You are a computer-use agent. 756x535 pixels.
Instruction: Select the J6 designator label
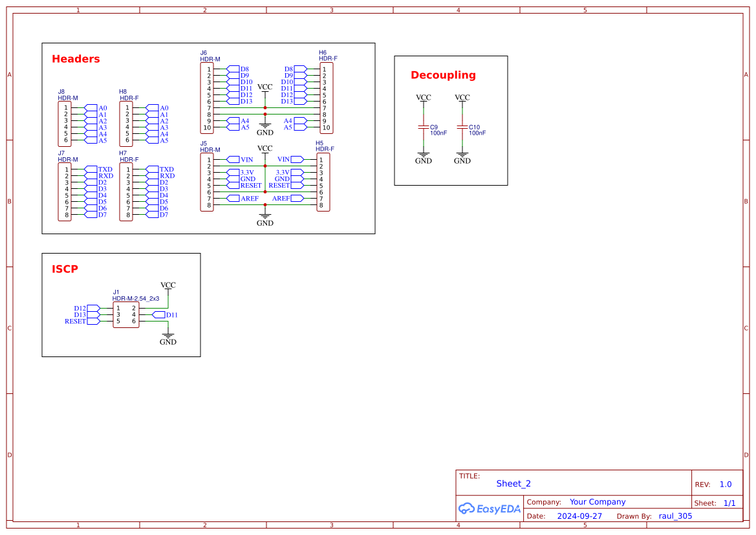(204, 52)
